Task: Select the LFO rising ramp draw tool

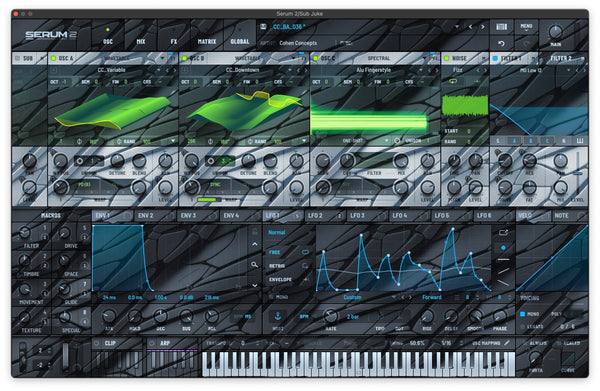Action: coord(503,271)
